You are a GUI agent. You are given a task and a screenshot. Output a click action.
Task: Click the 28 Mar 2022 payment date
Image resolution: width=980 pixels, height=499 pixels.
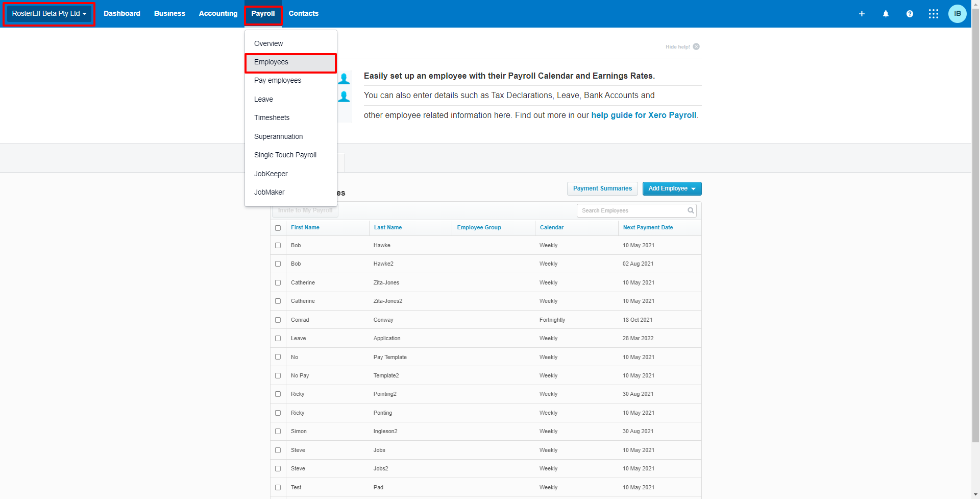click(x=638, y=339)
